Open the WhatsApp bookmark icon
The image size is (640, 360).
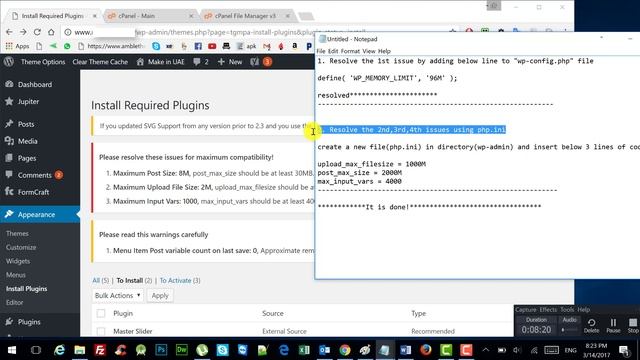point(67,46)
